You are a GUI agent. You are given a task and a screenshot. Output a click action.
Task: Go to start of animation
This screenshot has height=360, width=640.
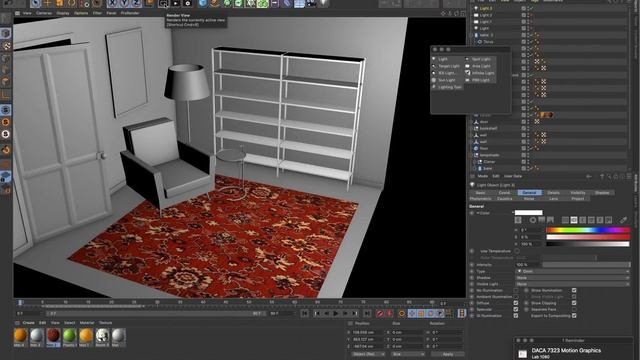point(304,313)
